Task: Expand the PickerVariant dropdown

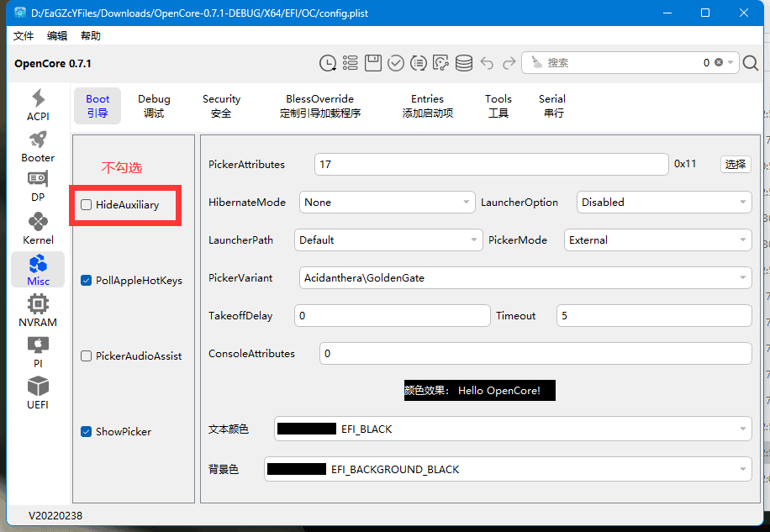Action: 525,277
